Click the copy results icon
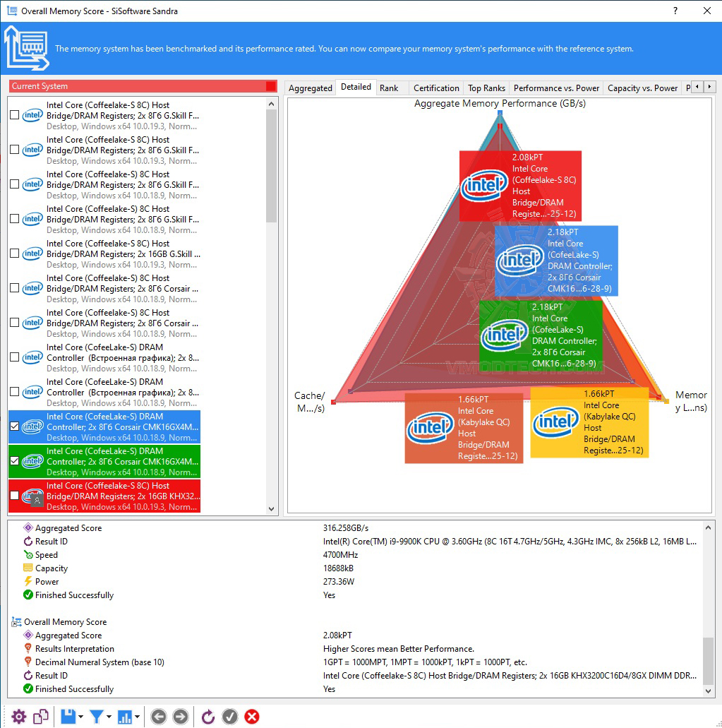This screenshot has width=722, height=728. point(41,717)
